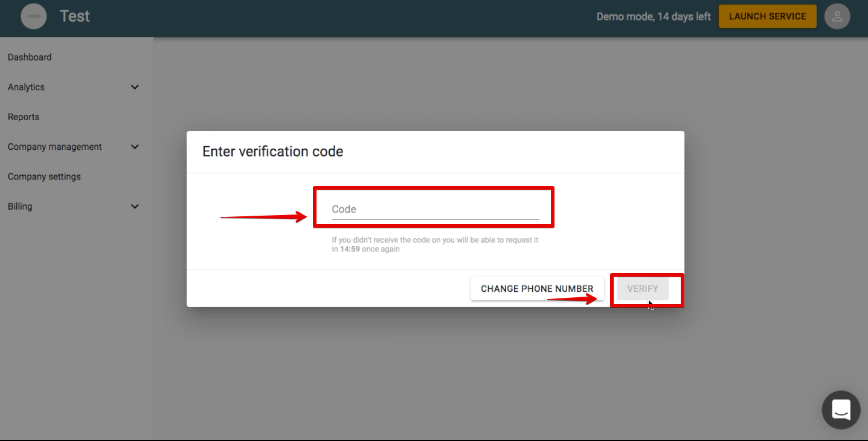Click the 'Demo mode, 14 days left' text
Image resolution: width=868 pixels, height=441 pixels.
pos(654,16)
